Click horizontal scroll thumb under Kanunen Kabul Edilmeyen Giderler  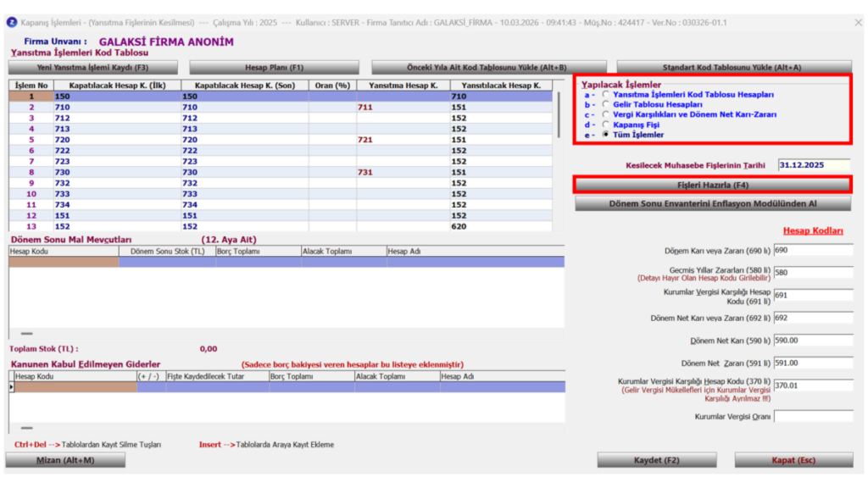(x=26, y=428)
